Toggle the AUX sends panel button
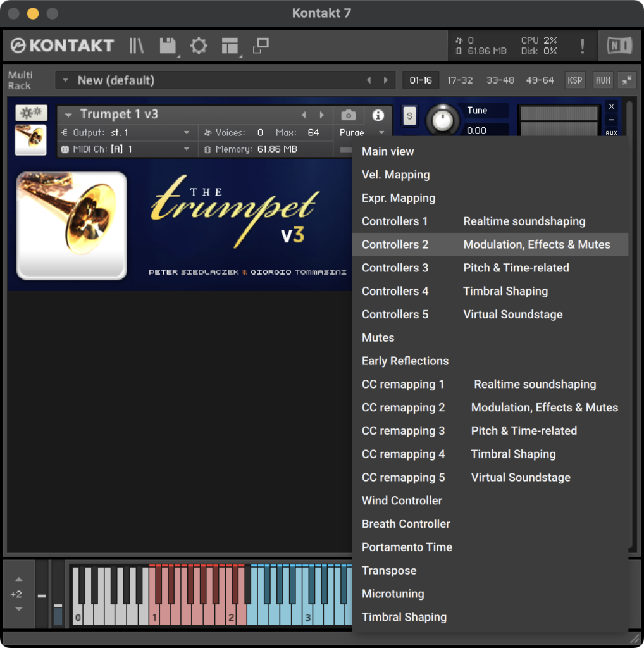 coord(603,80)
